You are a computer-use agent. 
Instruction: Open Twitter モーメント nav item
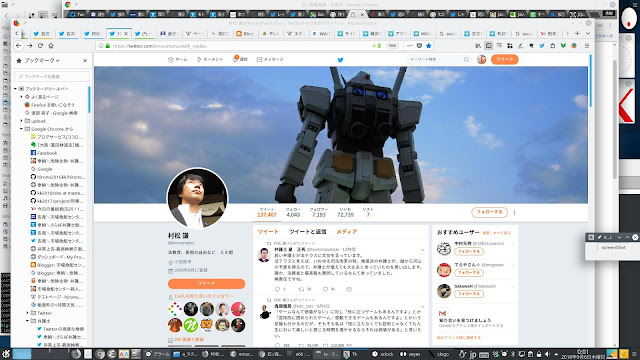(x=210, y=60)
